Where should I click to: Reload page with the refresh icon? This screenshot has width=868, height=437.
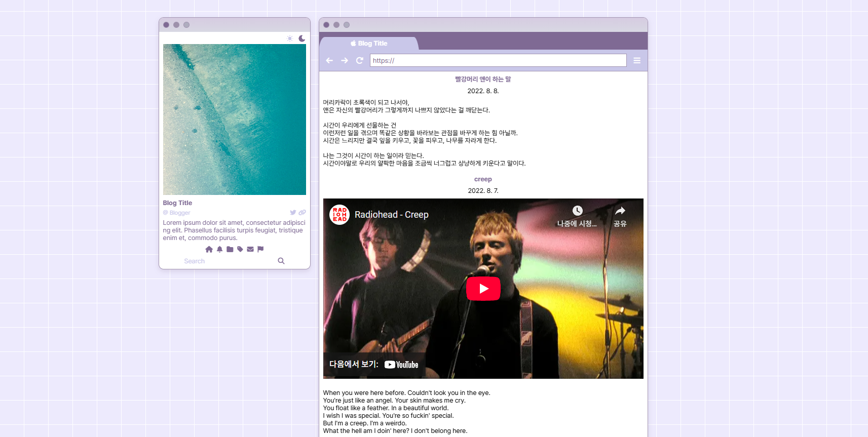click(x=360, y=60)
